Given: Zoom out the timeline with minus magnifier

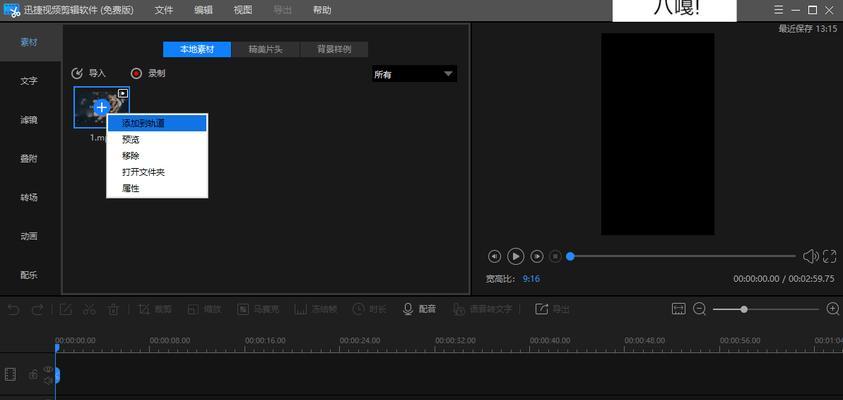Looking at the screenshot, I should point(699,309).
